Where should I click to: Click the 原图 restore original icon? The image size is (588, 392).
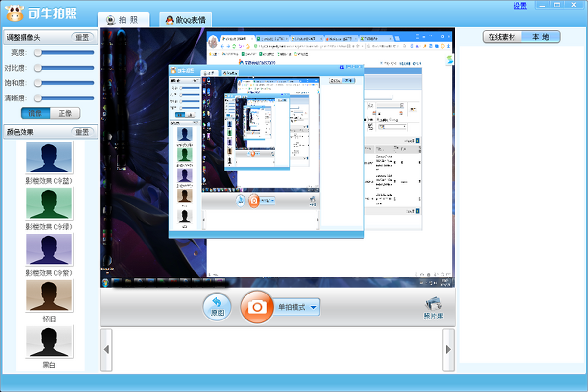[x=218, y=308]
